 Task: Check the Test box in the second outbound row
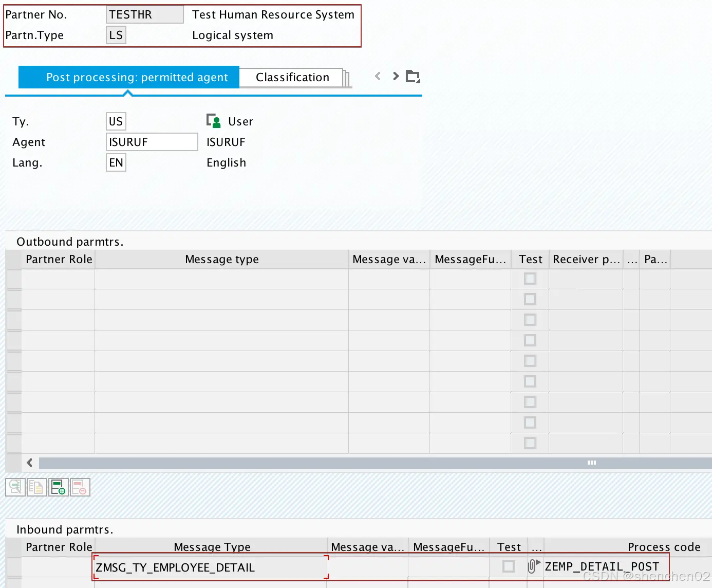pyautogui.click(x=530, y=299)
